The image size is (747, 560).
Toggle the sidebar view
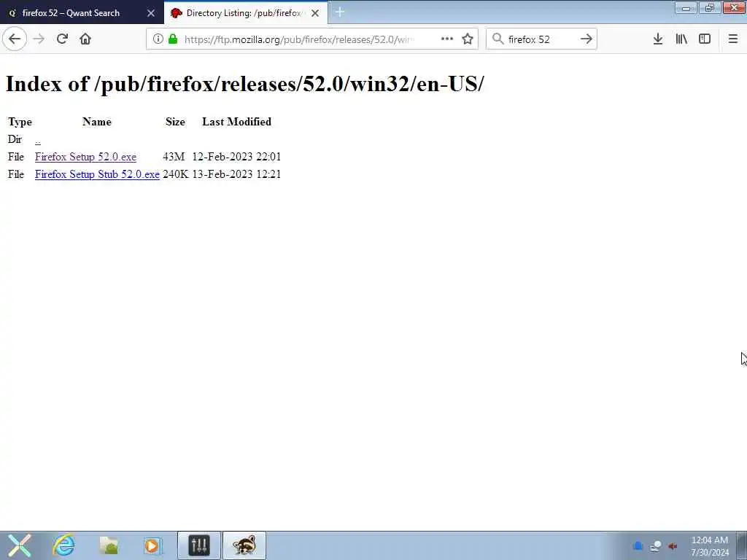[x=705, y=39]
